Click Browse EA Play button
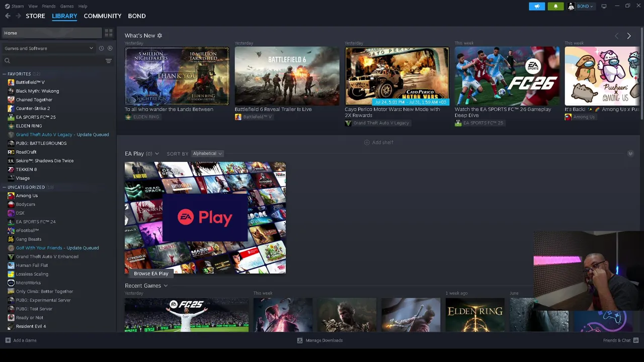 coord(151,274)
